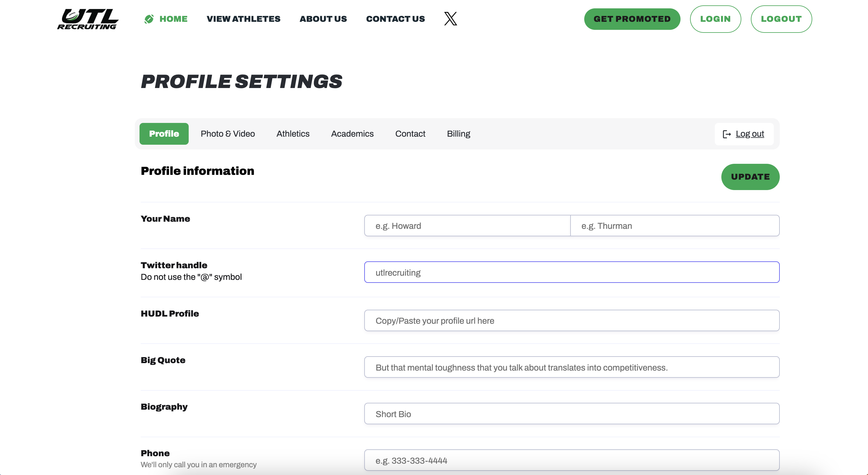Switch to the Athletics tab
The image size is (868, 475).
[293, 134]
